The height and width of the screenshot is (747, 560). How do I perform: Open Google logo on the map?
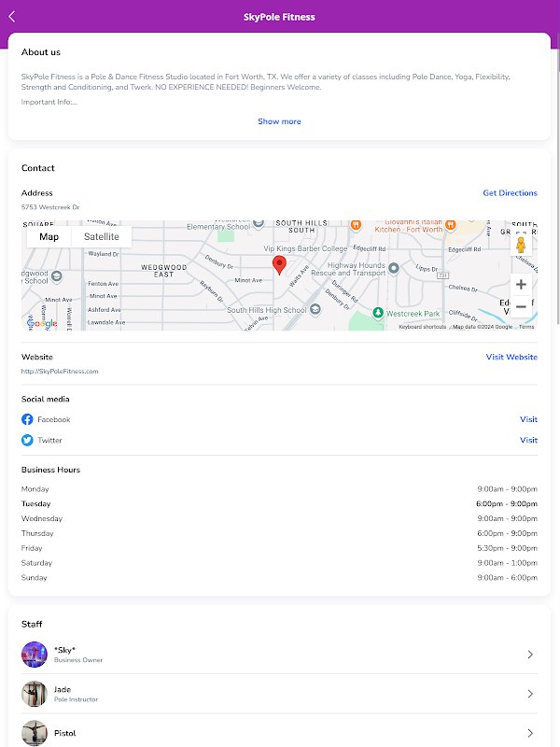[x=42, y=323]
